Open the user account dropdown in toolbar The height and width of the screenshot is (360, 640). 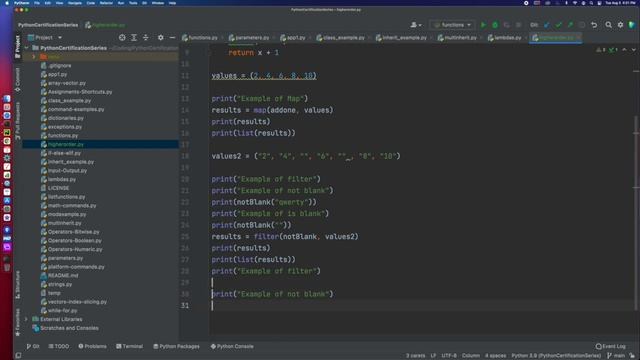point(416,25)
